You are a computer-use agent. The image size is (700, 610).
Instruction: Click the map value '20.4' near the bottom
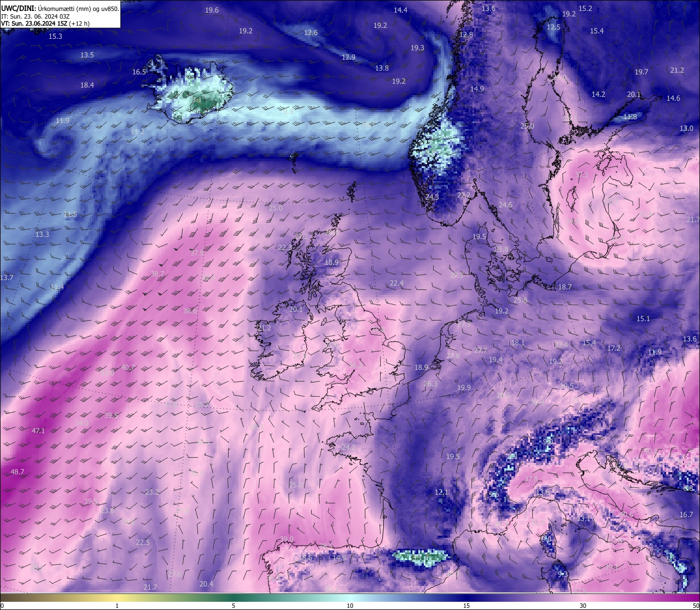tap(206, 584)
